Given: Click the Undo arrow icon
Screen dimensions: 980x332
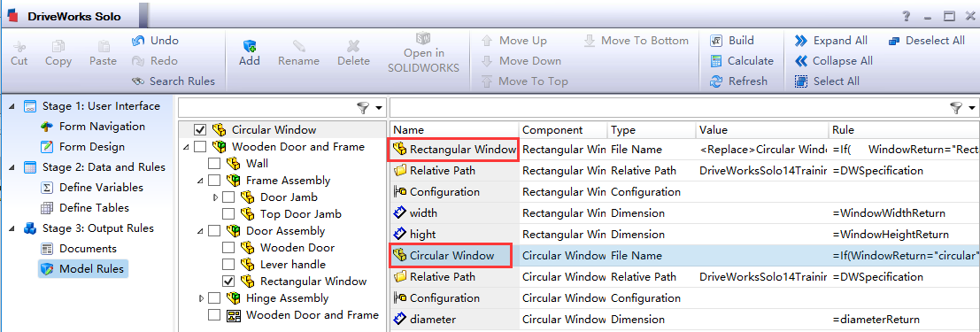Looking at the screenshot, I should click(138, 41).
